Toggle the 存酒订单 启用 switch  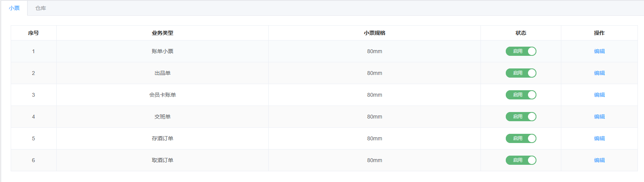[521, 138]
